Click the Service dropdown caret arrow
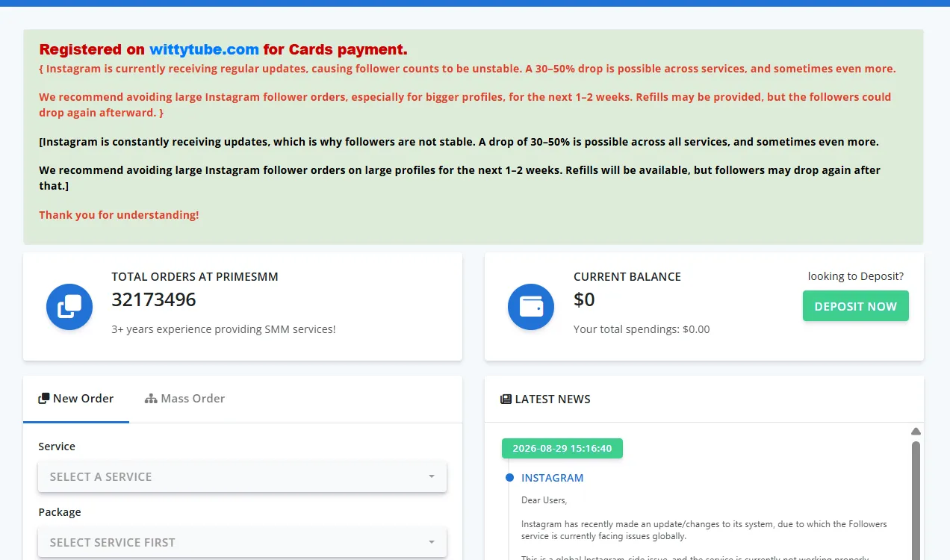This screenshot has height=560, width=950. [x=432, y=476]
